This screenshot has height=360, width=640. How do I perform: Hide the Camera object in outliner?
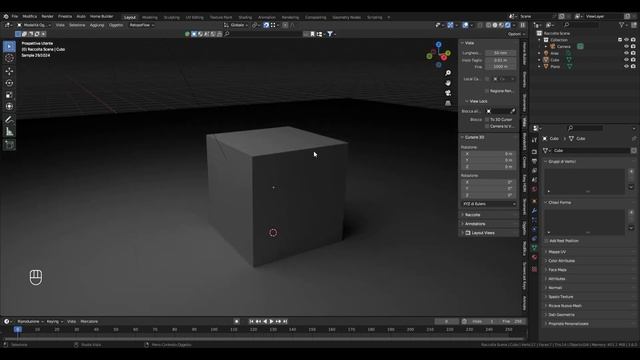626,47
